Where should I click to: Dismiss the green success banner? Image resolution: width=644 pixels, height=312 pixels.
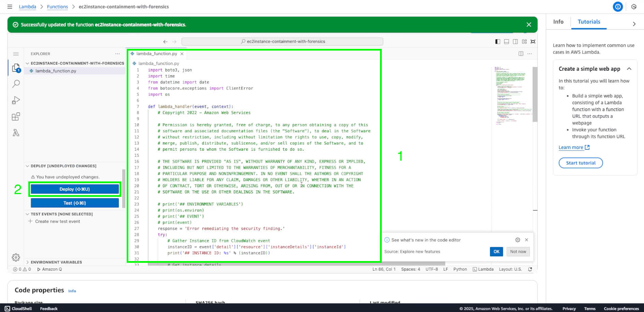pyautogui.click(x=529, y=25)
